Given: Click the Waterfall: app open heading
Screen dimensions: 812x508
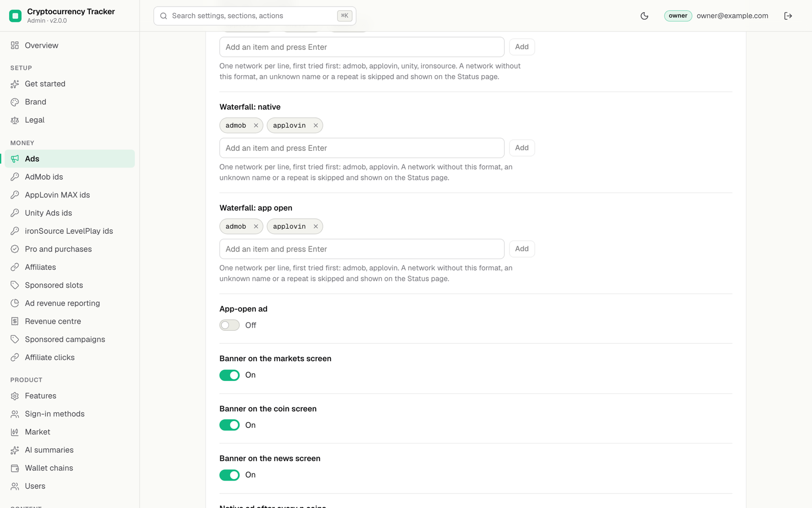Looking at the screenshot, I should (256, 208).
